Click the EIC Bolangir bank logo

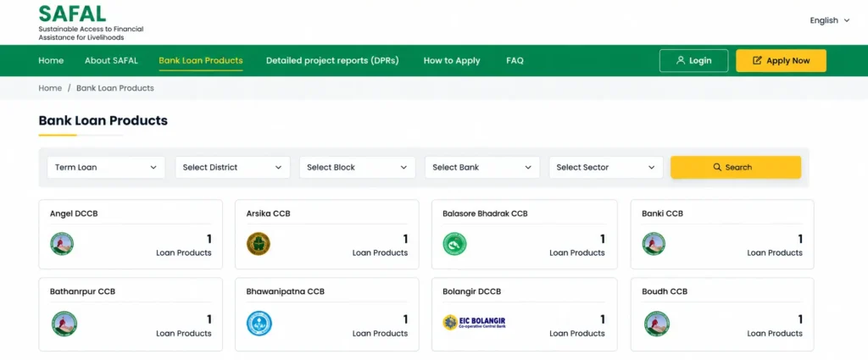(475, 323)
